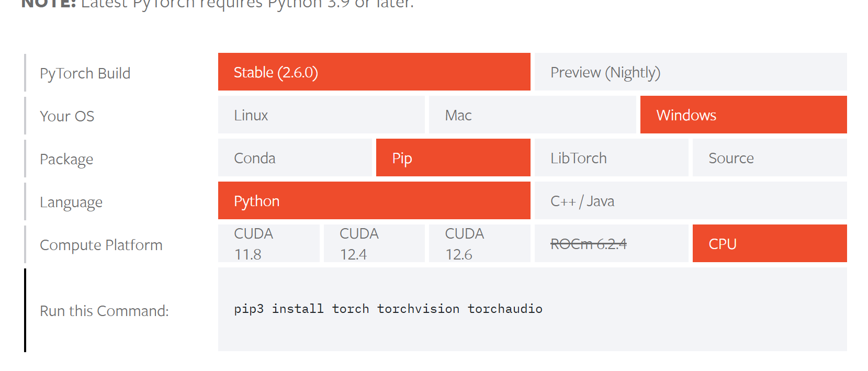The image size is (868, 371).
Task: Choose Linux as your OS
Action: click(321, 115)
